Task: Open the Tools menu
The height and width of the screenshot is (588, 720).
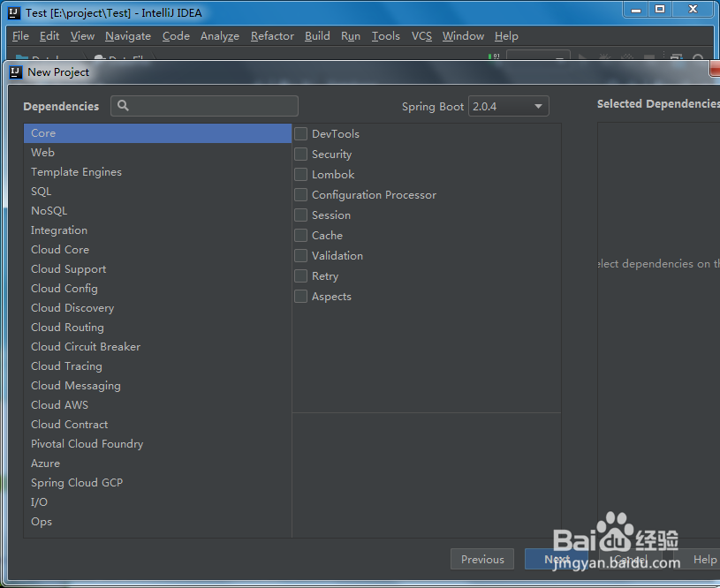Action: click(x=386, y=36)
